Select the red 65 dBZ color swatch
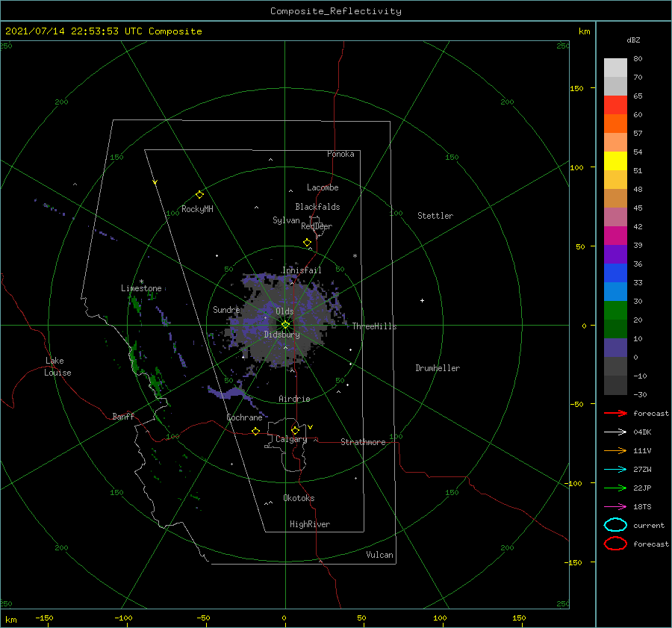The image size is (672, 628). 615,105
